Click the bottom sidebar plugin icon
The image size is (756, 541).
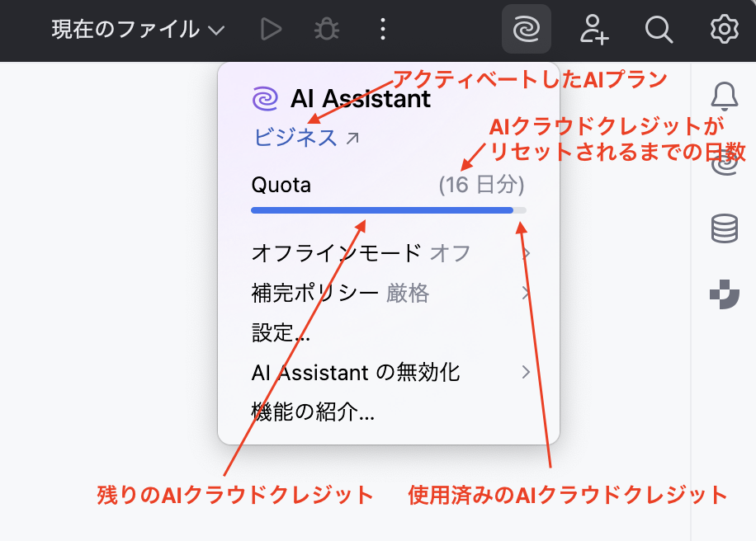click(724, 294)
